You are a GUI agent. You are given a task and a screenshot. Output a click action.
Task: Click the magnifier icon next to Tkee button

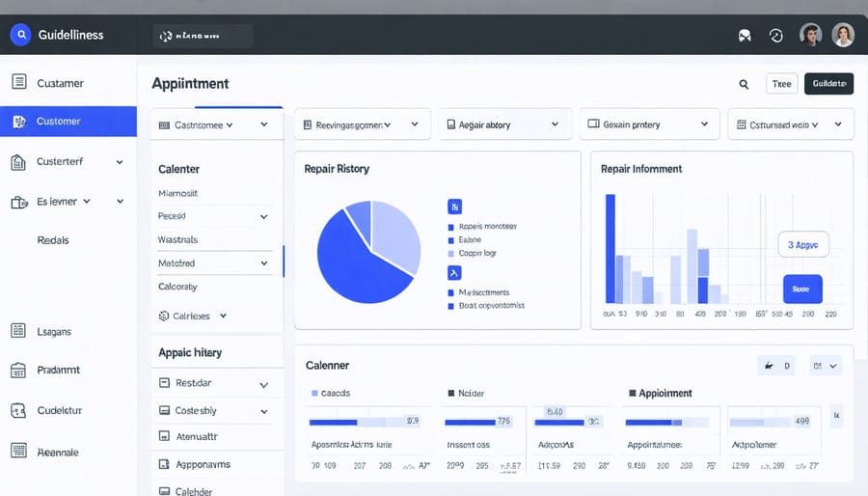[x=744, y=84]
